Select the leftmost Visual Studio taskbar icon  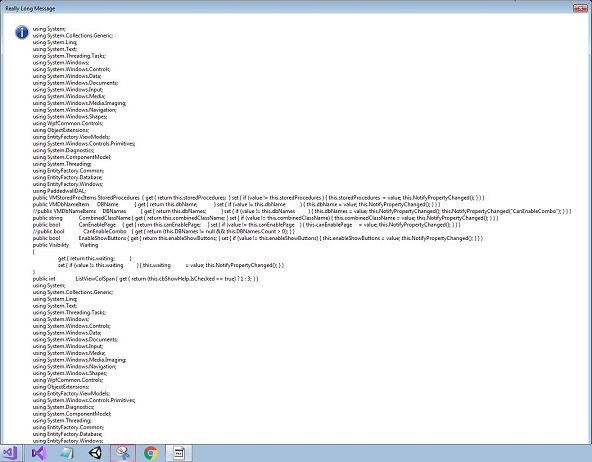(x=10, y=453)
